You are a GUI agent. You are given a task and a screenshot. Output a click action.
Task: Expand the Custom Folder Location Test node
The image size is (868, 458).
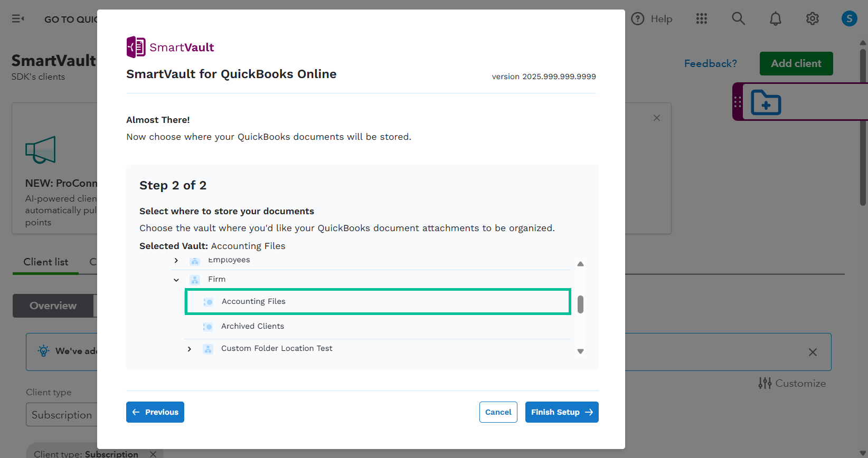(x=190, y=349)
